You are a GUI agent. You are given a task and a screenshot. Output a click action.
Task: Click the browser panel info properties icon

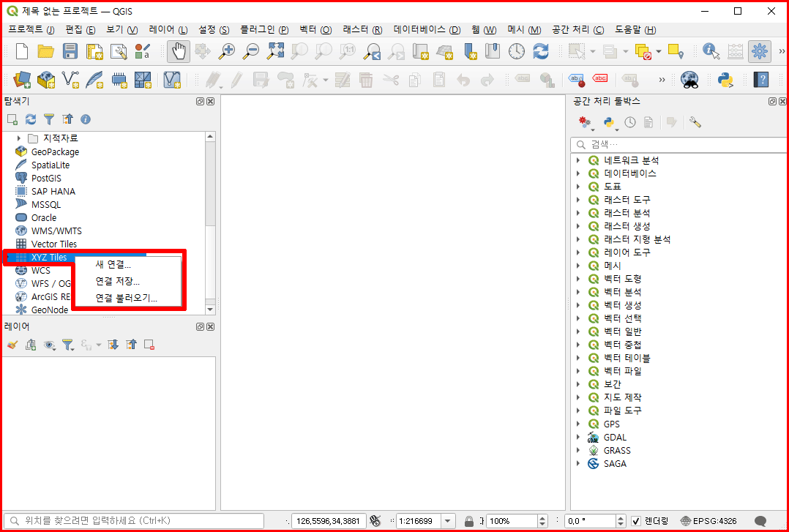(x=86, y=119)
